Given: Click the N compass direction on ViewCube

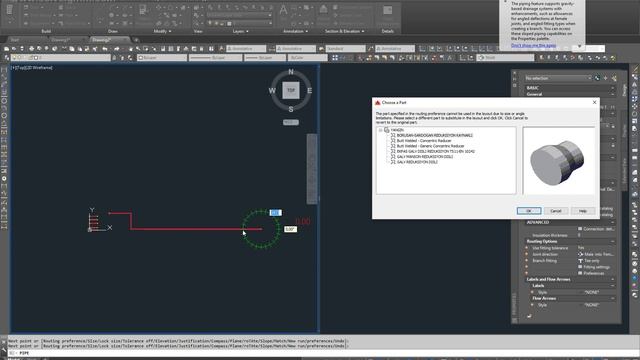Looking at the screenshot, I should click(291, 72).
